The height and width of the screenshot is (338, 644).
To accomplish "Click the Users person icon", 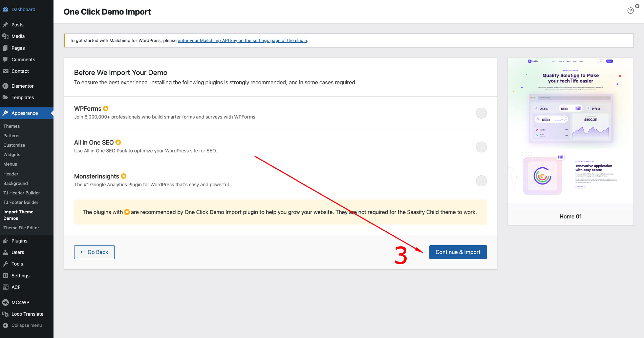I will click(5, 252).
